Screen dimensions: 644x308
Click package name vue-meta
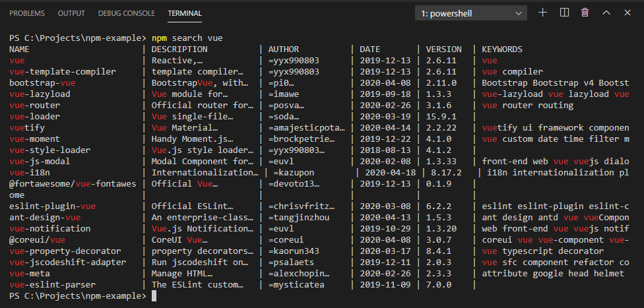pyautogui.click(x=30, y=273)
